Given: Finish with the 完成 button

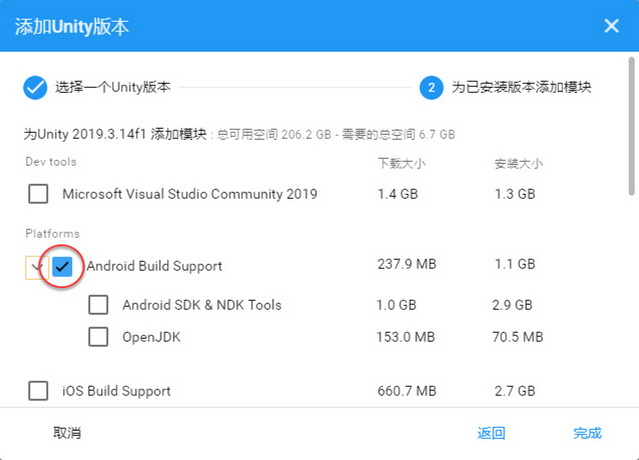Looking at the screenshot, I should 587,433.
